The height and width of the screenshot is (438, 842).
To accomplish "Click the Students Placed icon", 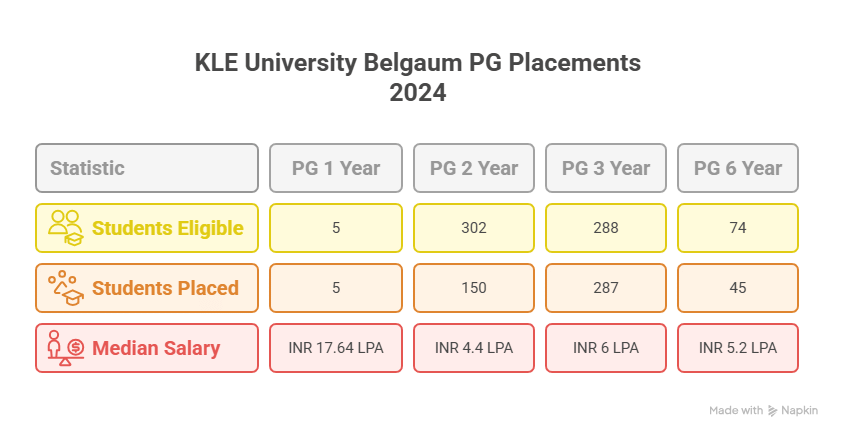I will pyautogui.click(x=66, y=288).
